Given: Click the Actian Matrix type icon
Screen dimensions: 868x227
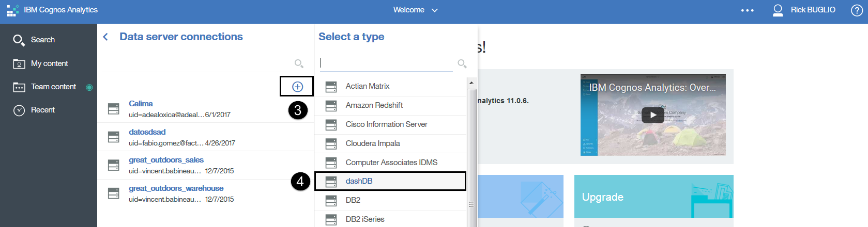Looking at the screenshot, I should [x=331, y=87].
